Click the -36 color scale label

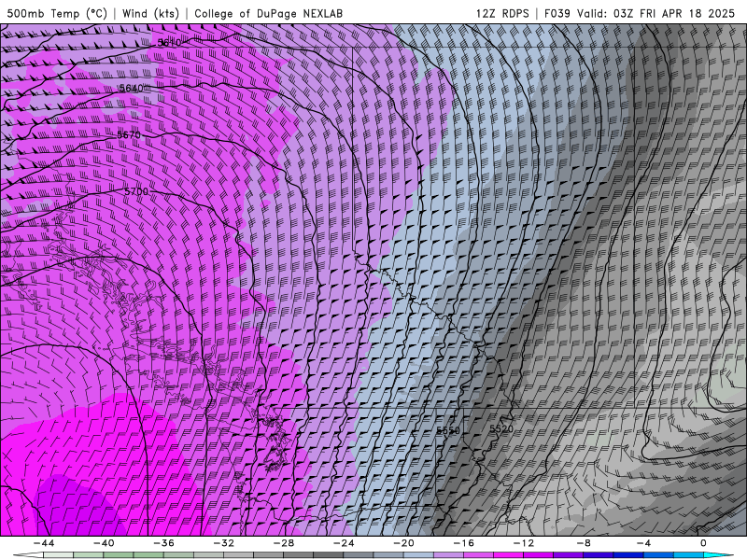(x=163, y=543)
